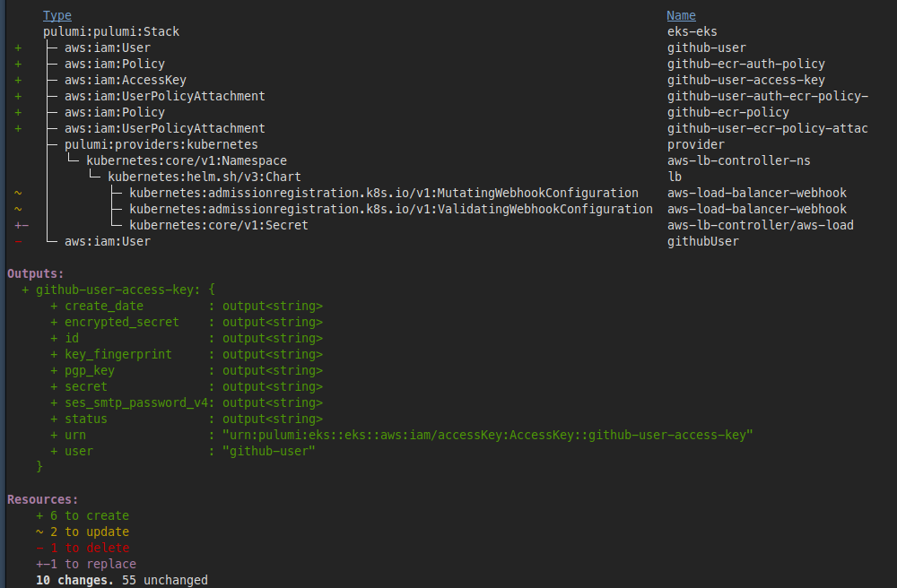Click the urn:pulumi:eks::eks value string
The width and height of the screenshot is (897, 588).
(487, 435)
